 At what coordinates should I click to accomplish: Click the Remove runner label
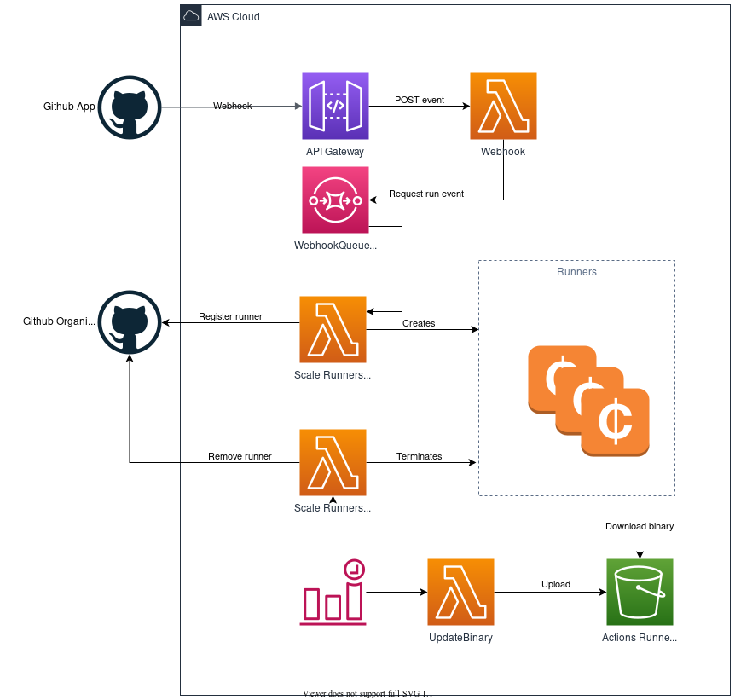(x=240, y=456)
